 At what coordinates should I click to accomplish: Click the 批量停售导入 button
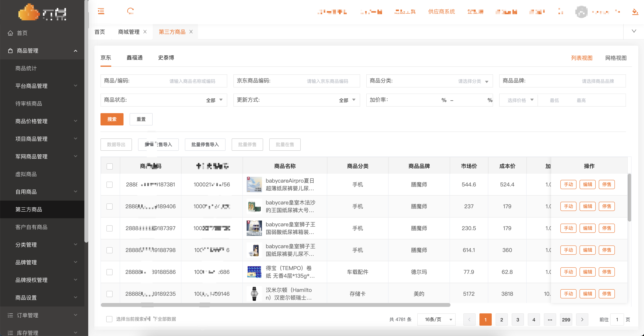[x=205, y=144]
